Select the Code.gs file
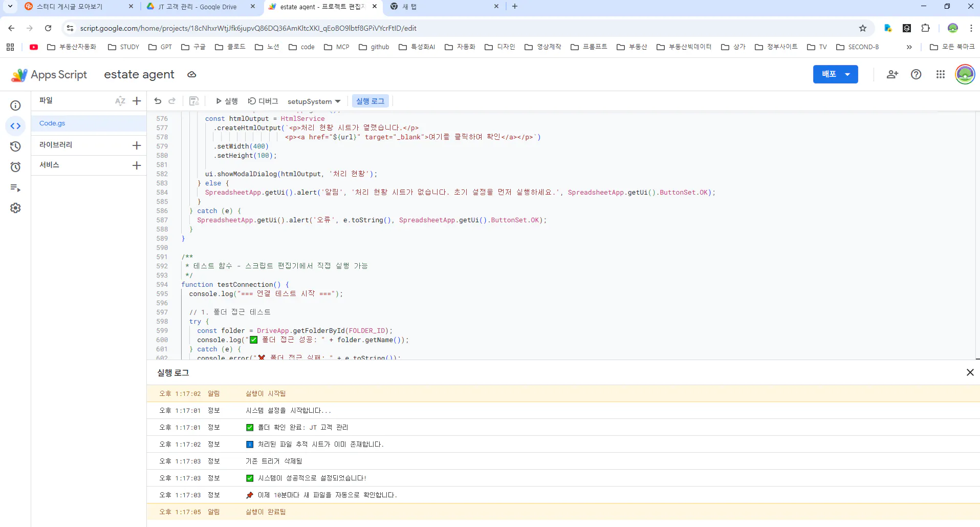980x527 pixels. click(89, 123)
